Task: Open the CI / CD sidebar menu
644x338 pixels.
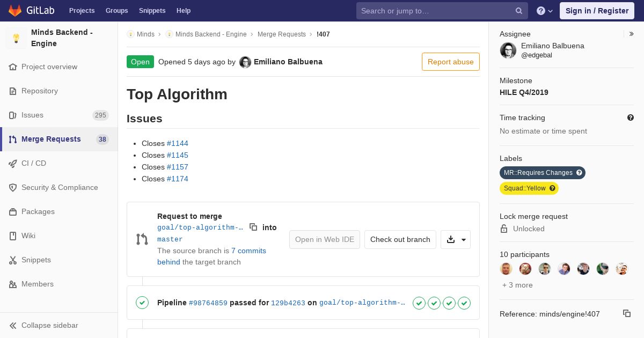Action: [x=34, y=163]
